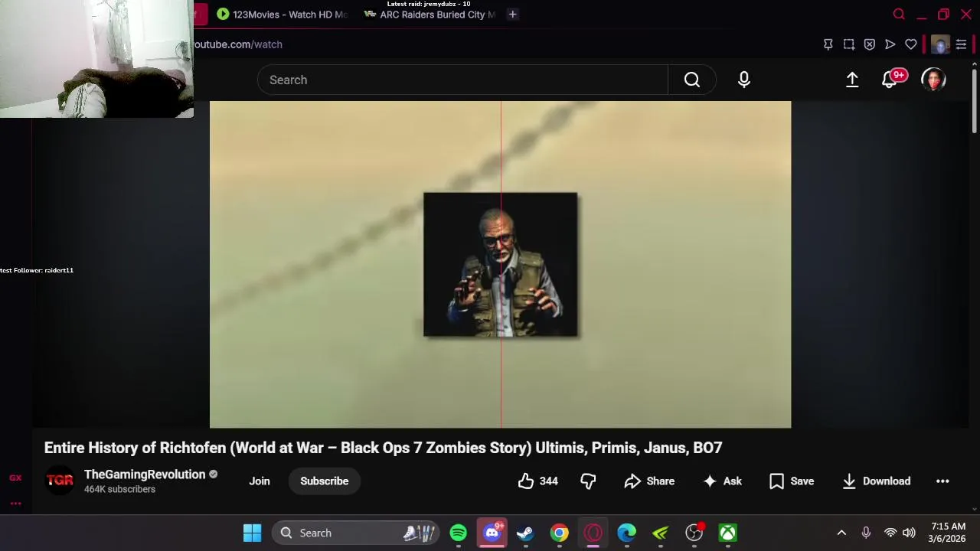Take a snapshot with the capture icon
The height and width of the screenshot is (551, 980).
pos(849,44)
